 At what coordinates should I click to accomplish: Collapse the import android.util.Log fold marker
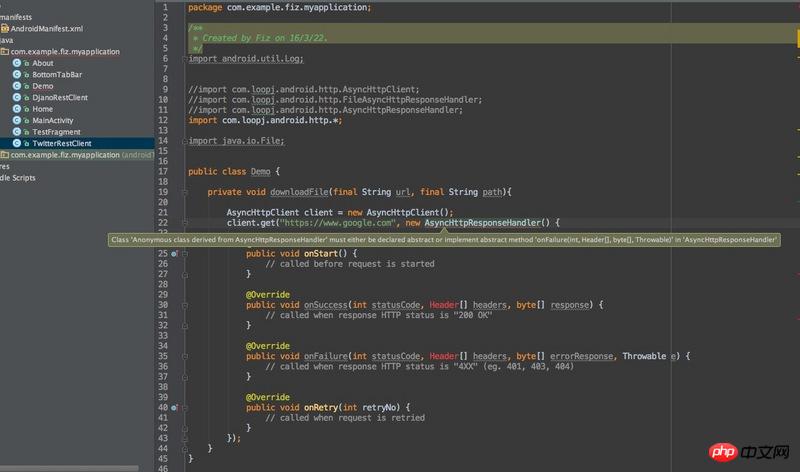(185, 59)
